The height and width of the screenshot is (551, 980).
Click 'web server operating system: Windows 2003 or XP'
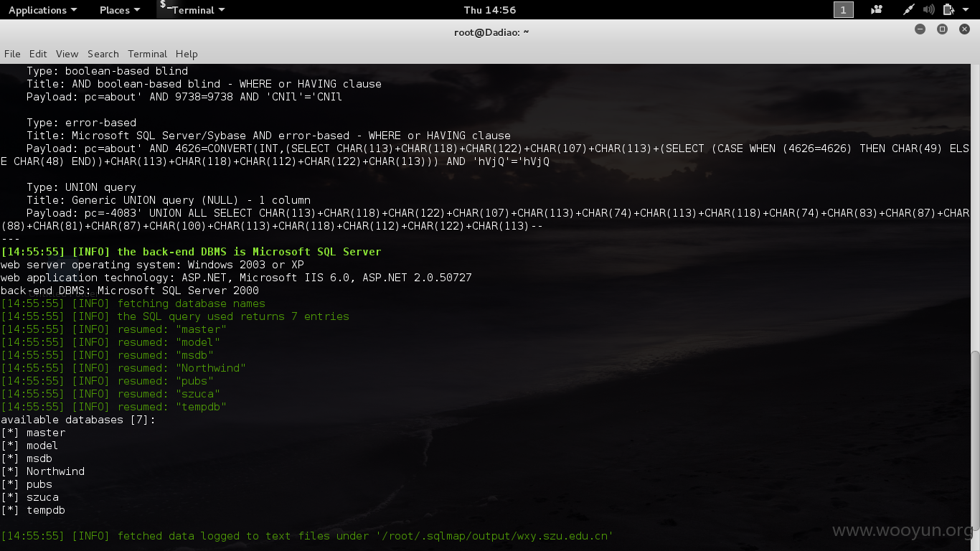152,265
